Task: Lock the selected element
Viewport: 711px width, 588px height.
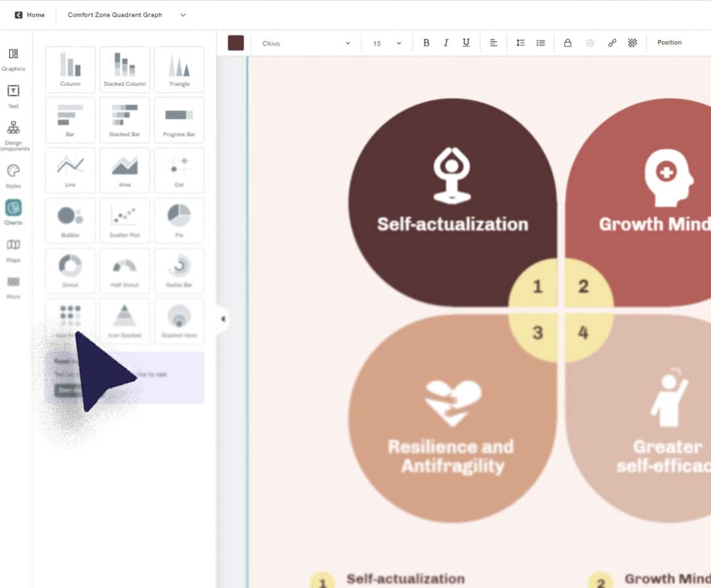Action: pos(567,43)
